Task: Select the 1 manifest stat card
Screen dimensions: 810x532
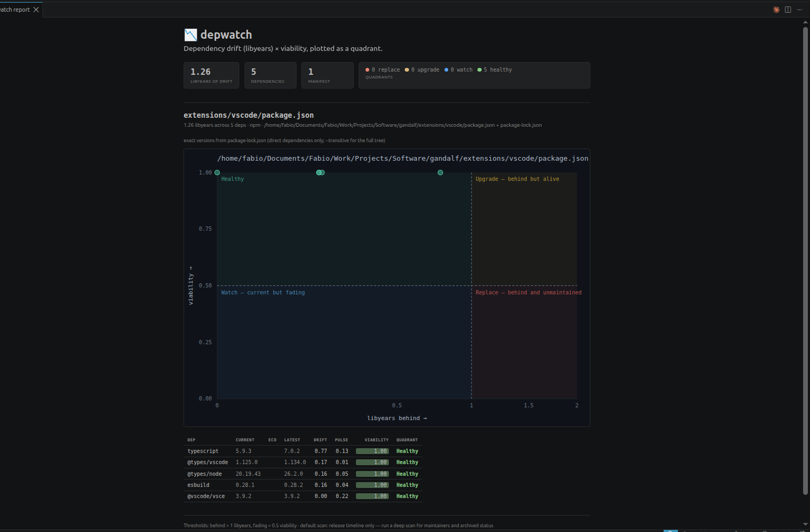Action: [327, 75]
